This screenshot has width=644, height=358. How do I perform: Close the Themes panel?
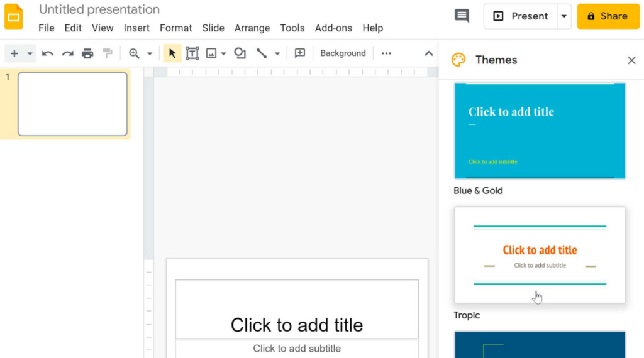pos(631,60)
